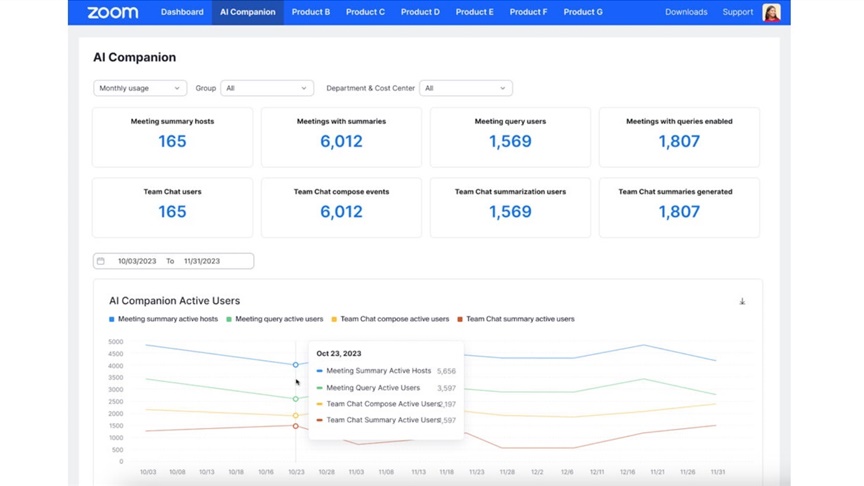Toggle Meeting summary active hosts legend swatch
864x486 pixels.
(112, 319)
